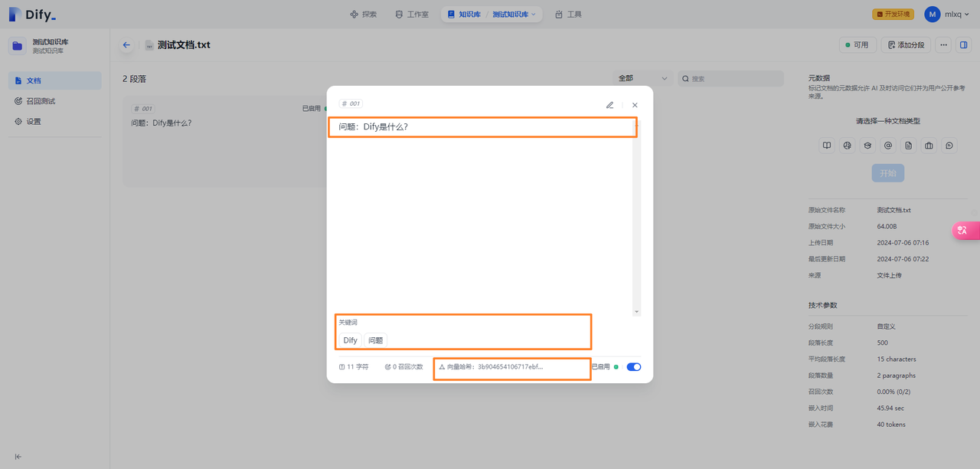Click the 0 召回次数 label
The height and width of the screenshot is (469, 980).
click(403, 367)
